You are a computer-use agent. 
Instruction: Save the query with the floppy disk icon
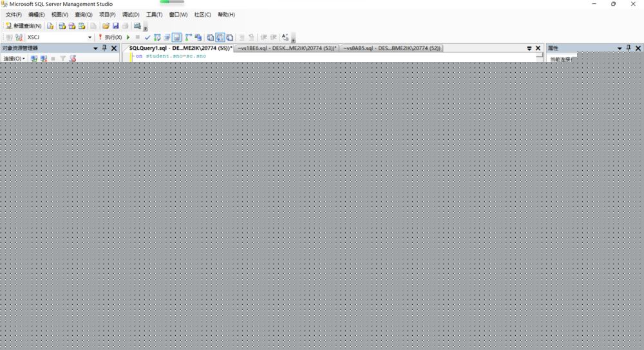click(115, 26)
